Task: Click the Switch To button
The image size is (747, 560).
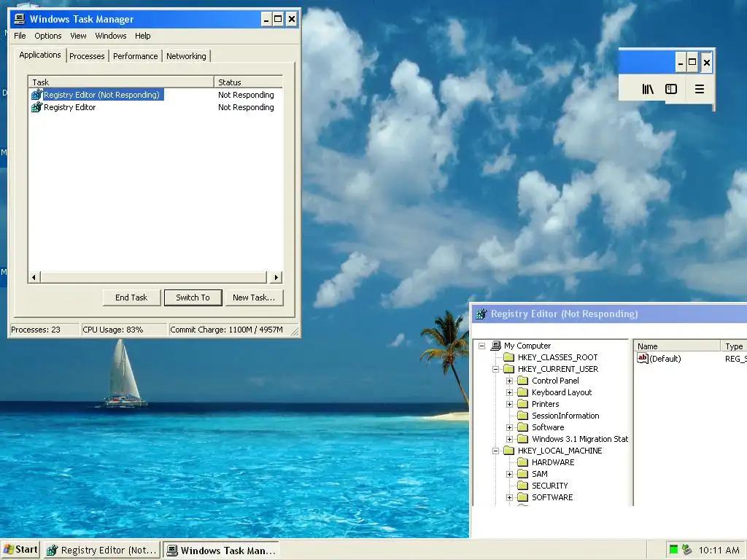Action: (x=193, y=297)
